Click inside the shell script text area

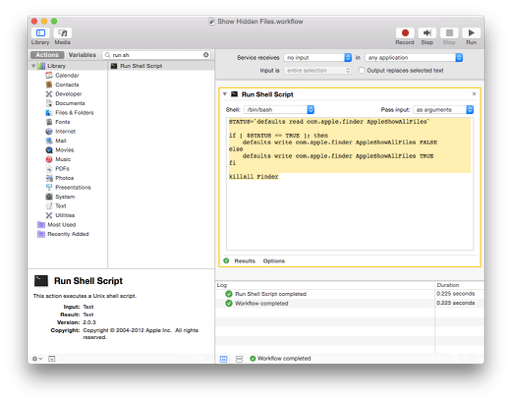coord(349,184)
